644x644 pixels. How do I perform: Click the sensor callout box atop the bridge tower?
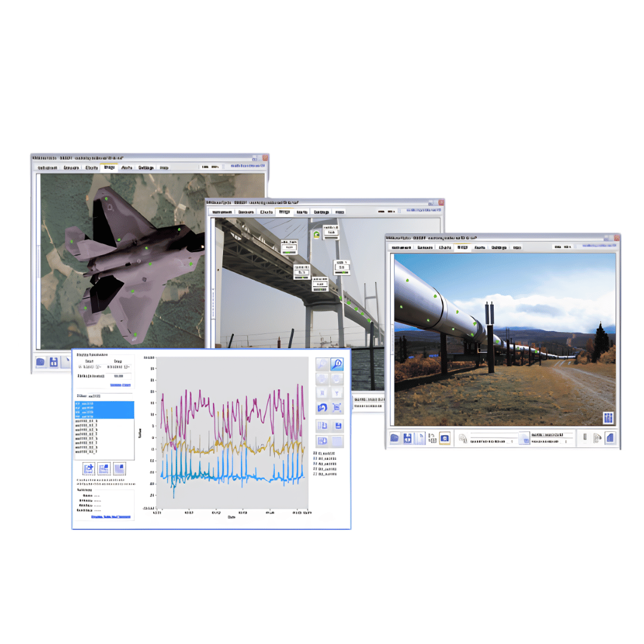pos(330,231)
